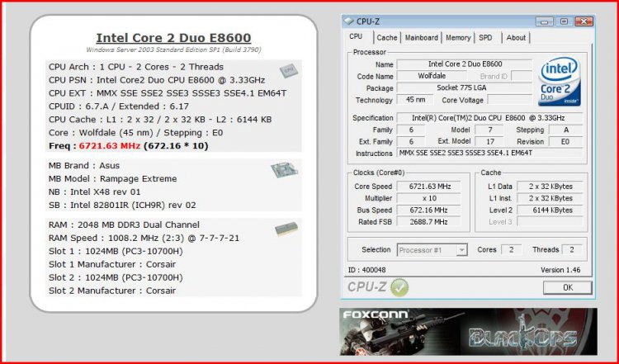Click the Intel Core 2 Duo E8600 heading

pos(173,38)
